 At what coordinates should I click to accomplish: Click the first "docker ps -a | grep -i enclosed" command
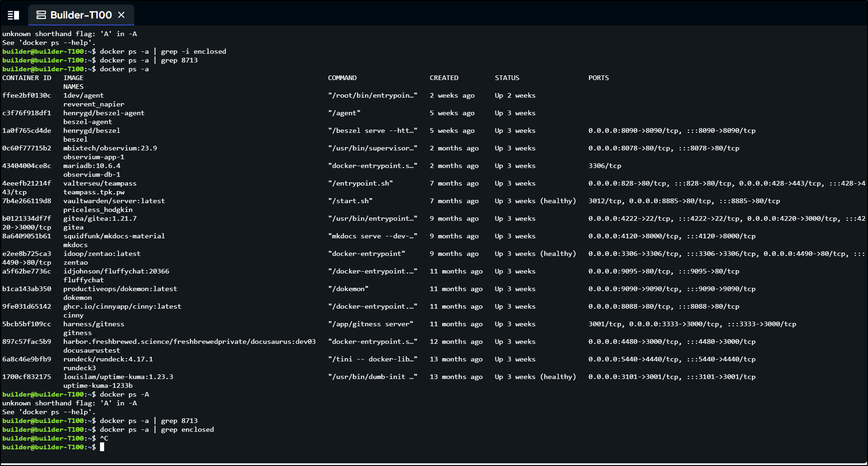click(x=163, y=51)
